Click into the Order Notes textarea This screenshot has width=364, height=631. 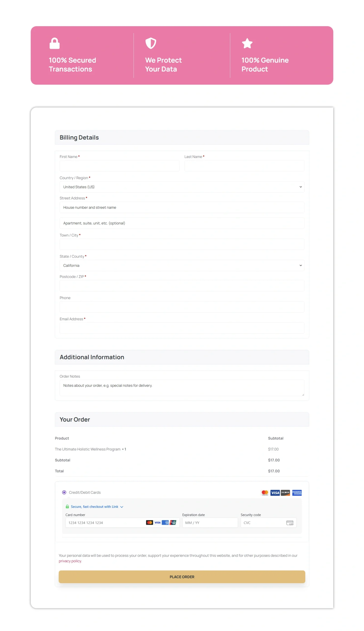coord(182,387)
